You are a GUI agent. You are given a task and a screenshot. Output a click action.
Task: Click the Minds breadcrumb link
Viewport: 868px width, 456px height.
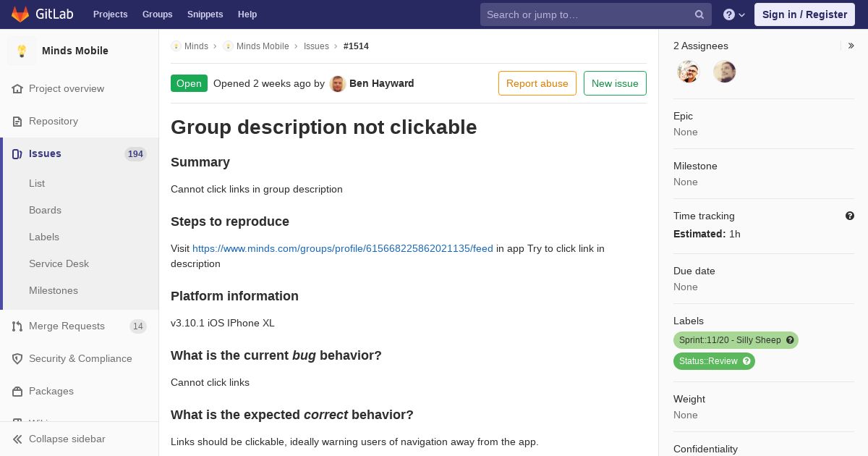[196, 46]
